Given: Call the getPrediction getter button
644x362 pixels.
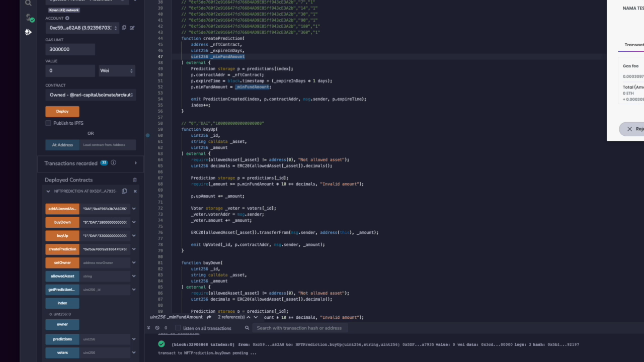Looking at the screenshot, I should (62, 290).
